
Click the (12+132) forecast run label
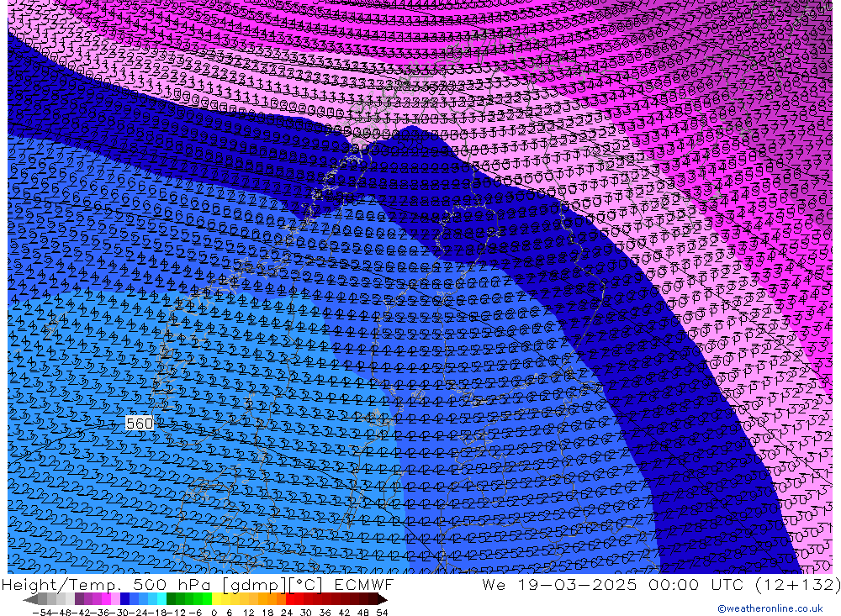pyautogui.click(x=797, y=585)
